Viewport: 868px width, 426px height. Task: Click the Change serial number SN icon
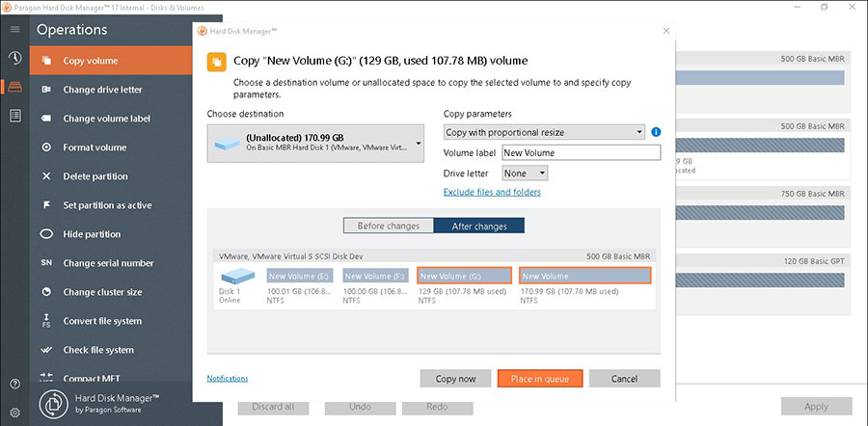coord(46,263)
